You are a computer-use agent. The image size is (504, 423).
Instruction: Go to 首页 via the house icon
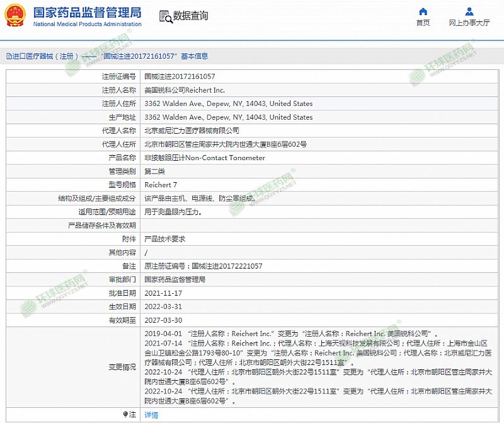point(423,11)
